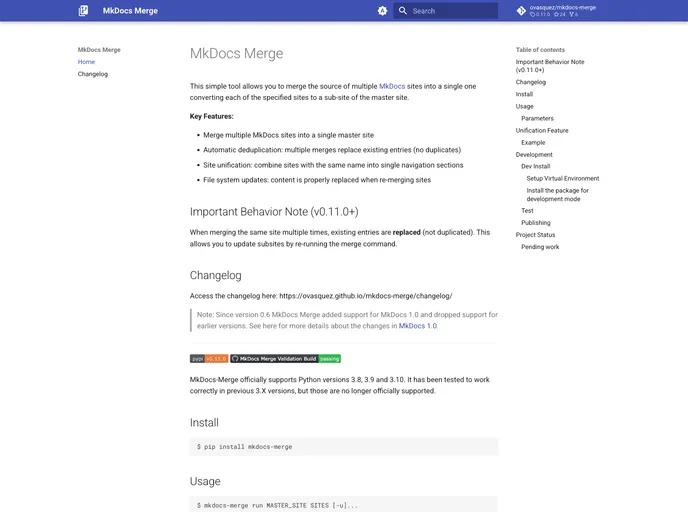688x512 pixels.
Task: Click the MkDocs Merge page main title
Action: point(236,53)
